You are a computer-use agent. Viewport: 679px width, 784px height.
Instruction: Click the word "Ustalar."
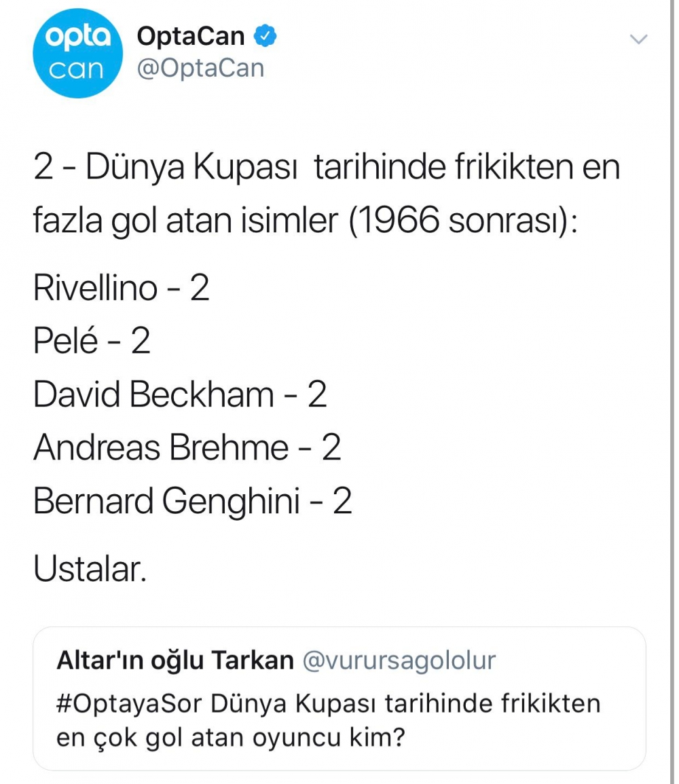(90, 570)
